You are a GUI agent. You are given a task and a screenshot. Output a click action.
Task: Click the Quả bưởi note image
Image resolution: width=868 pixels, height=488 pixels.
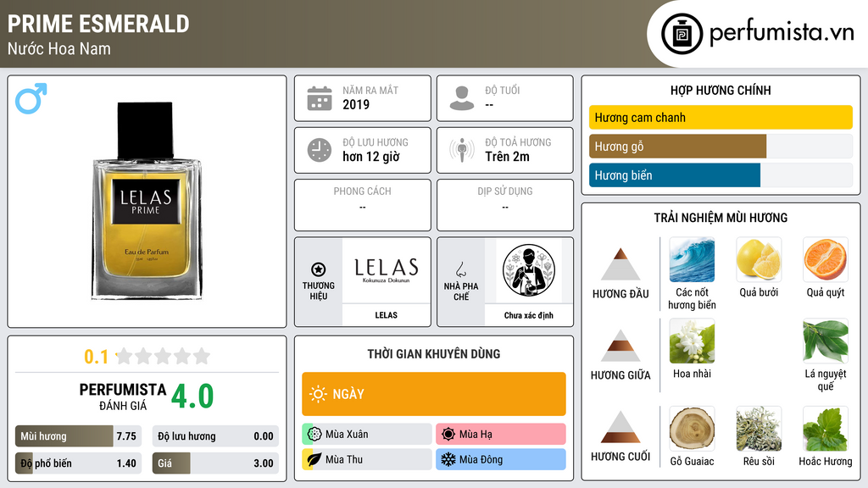coord(759,259)
